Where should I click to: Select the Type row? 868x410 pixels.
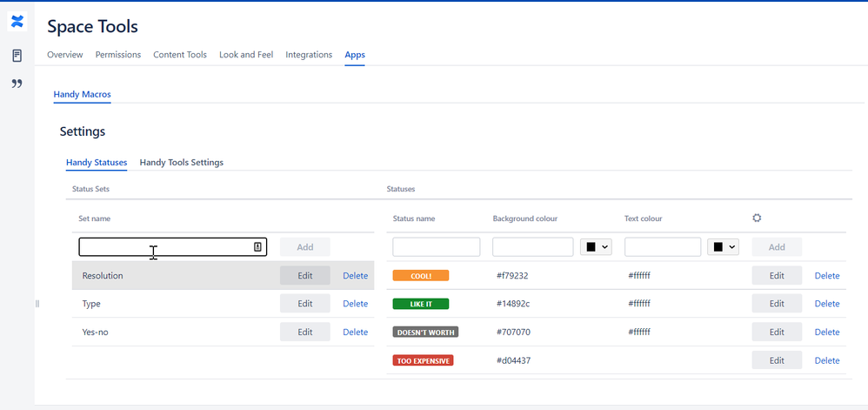[224, 304]
